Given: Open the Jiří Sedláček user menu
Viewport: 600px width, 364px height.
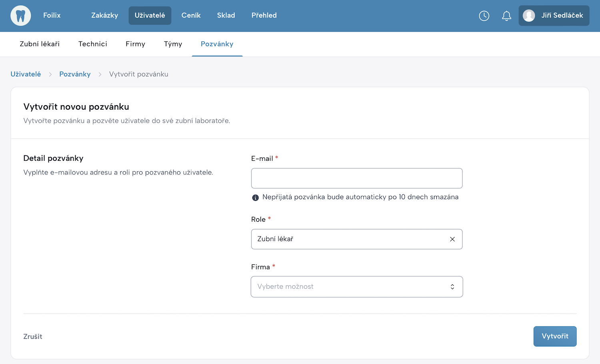Looking at the screenshot, I should (562, 16).
